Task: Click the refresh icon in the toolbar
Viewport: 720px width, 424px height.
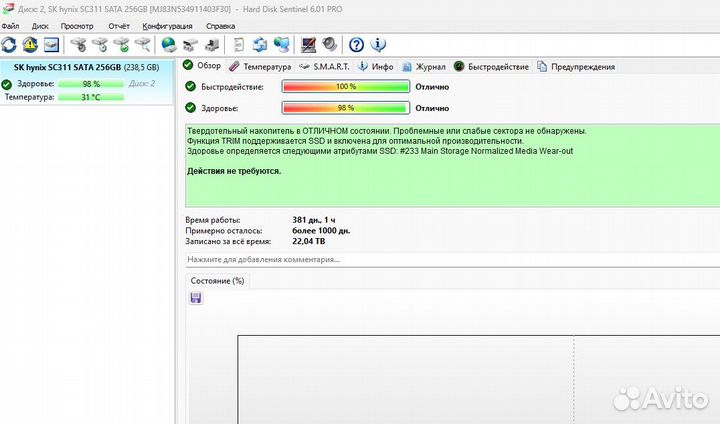Action: (9, 45)
